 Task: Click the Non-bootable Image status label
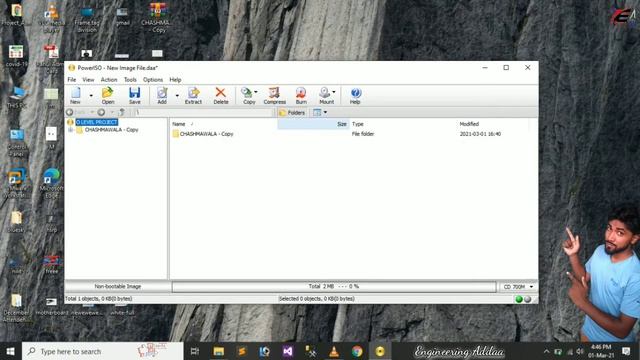tap(118, 287)
